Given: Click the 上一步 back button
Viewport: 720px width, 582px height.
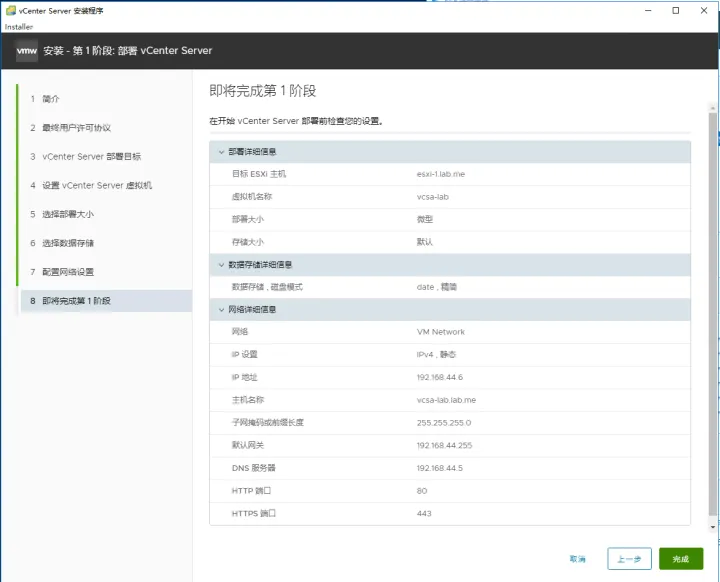Looking at the screenshot, I should click(x=629, y=559).
